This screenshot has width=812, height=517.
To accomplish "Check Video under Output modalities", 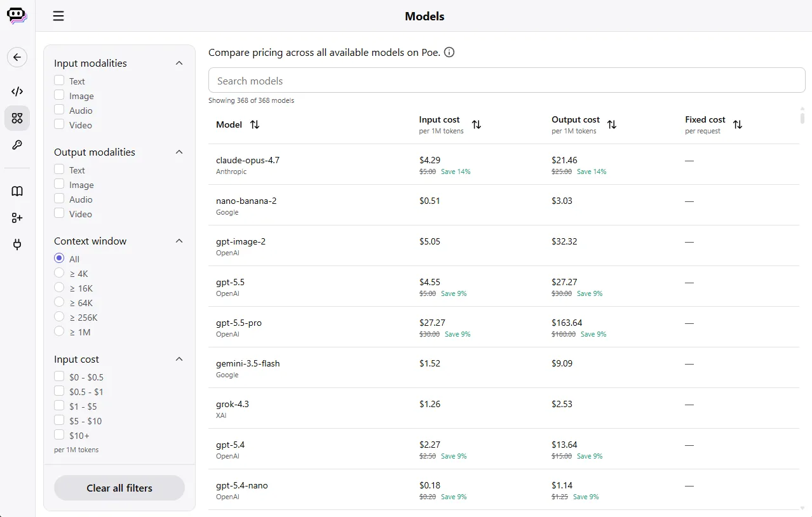I will pos(59,213).
